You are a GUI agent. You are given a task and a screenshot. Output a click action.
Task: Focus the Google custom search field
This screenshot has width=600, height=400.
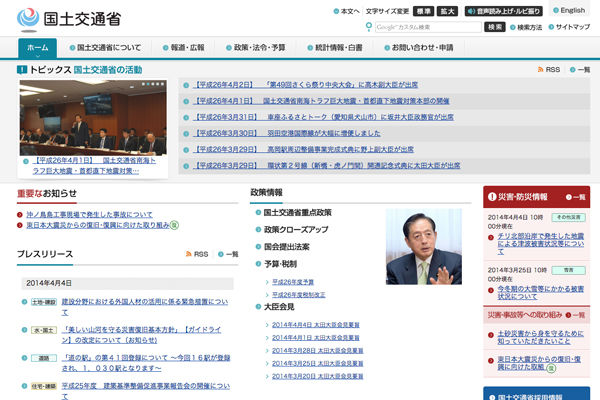pyautogui.click(x=428, y=27)
